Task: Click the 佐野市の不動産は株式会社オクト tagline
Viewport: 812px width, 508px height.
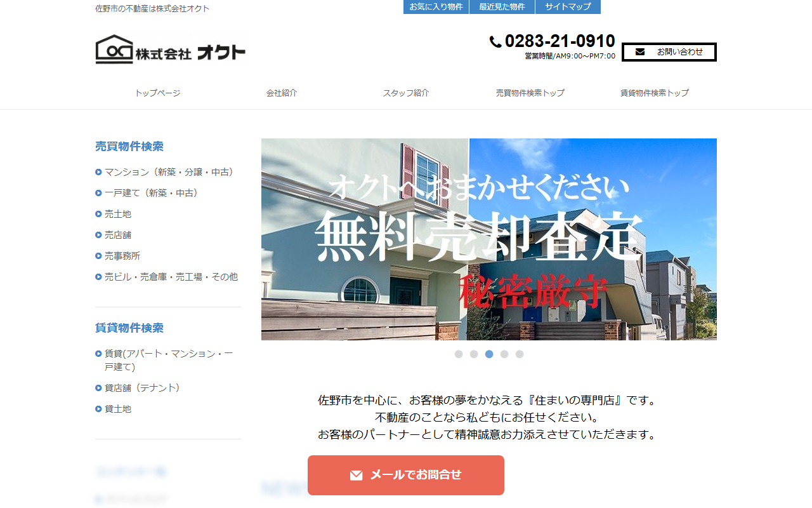Action: click(x=152, y=9)
